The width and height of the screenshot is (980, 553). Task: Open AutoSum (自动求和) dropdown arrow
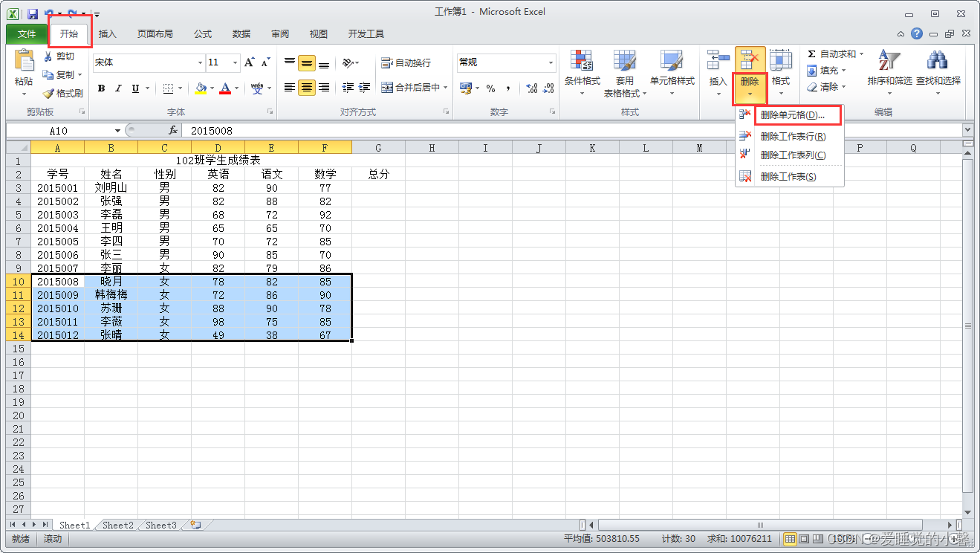[x=862, y=54]
